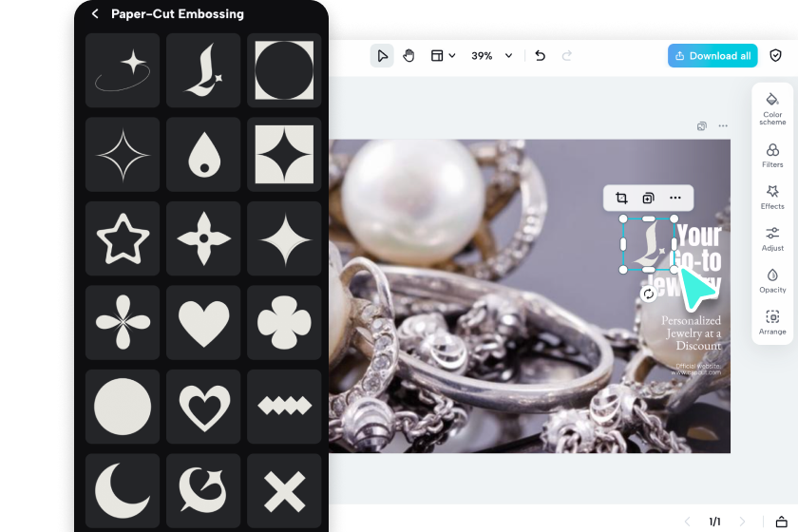The width and height of the screenshot is (798, 532).
Task: Redo the last undone action
Action: (x=566, y=55)
